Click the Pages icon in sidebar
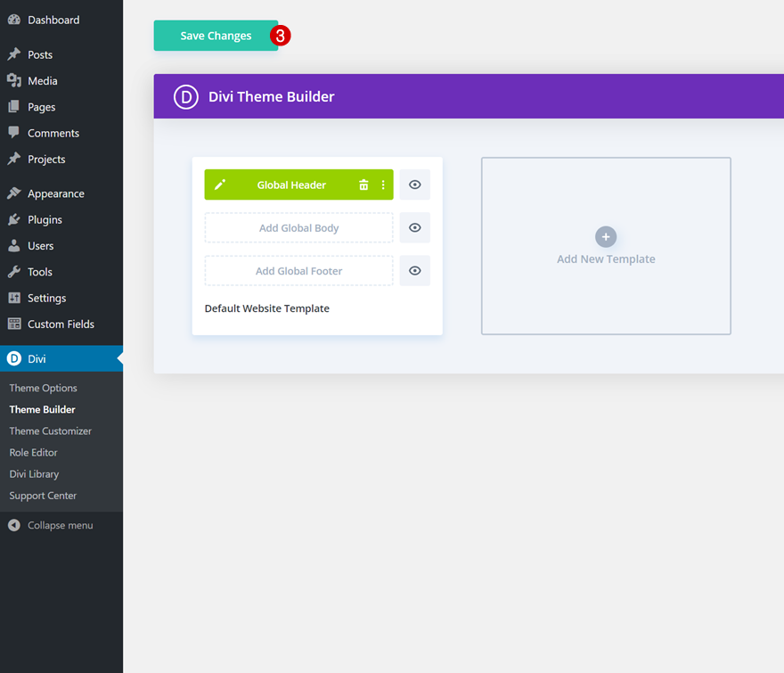Screen dimensions: 784x673 pos(14,106)
